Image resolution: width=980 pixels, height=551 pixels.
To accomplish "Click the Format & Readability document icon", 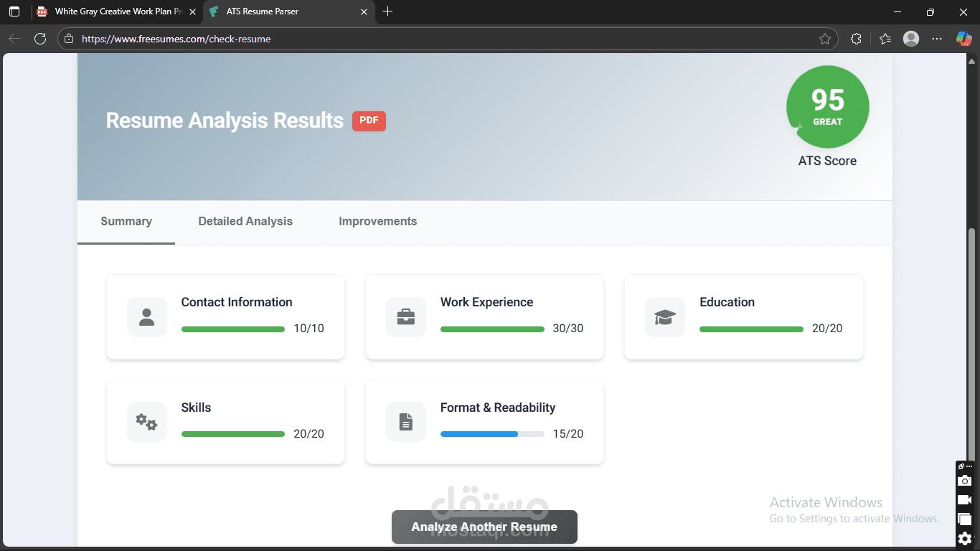I will pos(406,423).
